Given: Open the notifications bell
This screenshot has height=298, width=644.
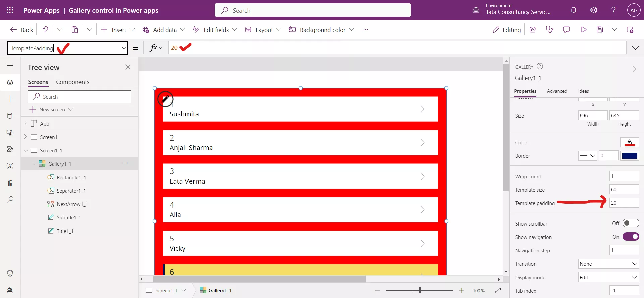Looking at the screenshot, I should tap(574, 10).
